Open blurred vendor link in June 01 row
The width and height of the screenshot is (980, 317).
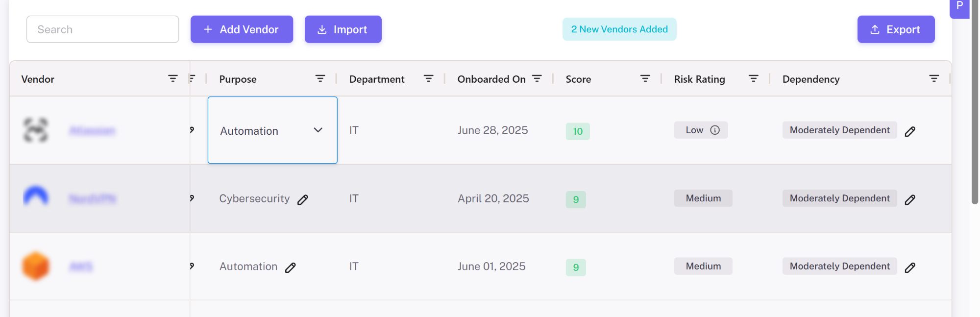click(x=81, y=267)
